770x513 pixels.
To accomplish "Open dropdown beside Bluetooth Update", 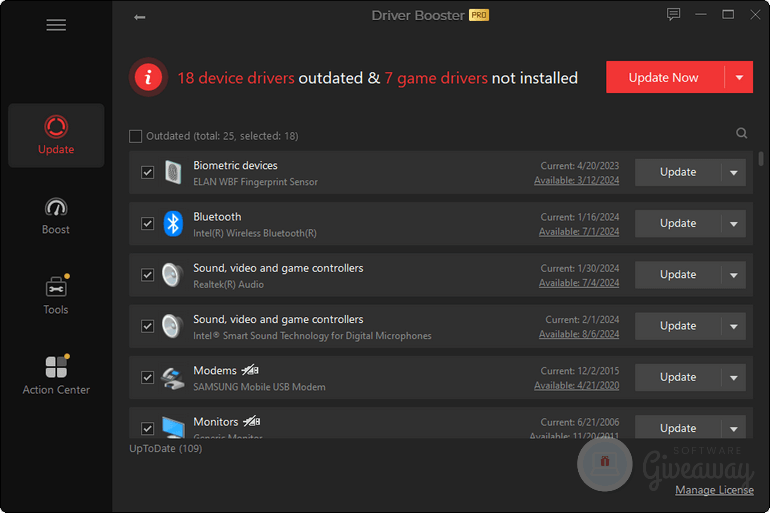I will (734, 224).
